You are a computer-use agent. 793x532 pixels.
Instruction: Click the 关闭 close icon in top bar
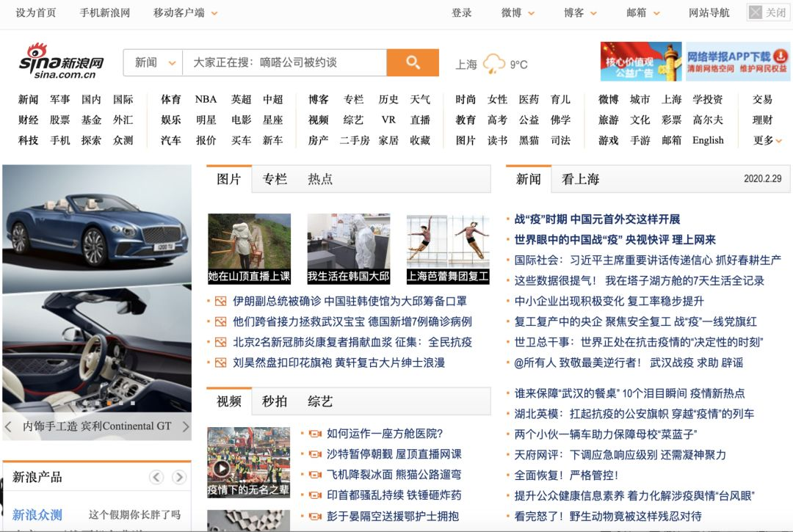pyautogui.click(x=756, y=12)
